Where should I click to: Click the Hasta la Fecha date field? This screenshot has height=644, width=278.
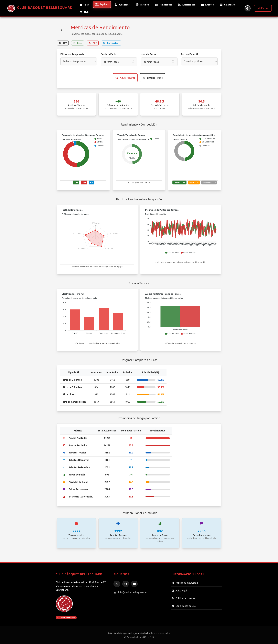click(x=159, y=62)
